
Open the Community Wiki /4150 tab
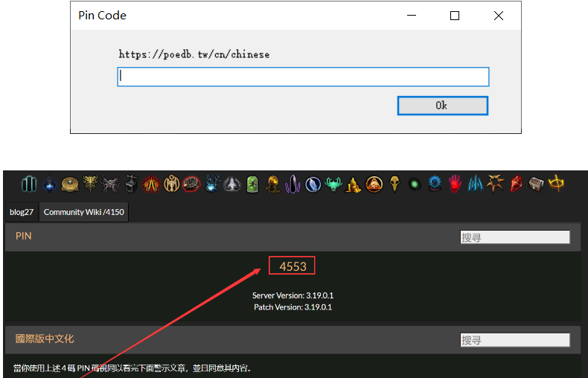[x=83, y=212]
